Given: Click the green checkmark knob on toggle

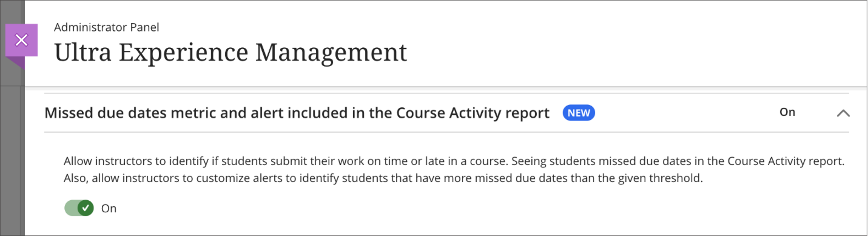Looking at the screenshot, I should (86, 208).
